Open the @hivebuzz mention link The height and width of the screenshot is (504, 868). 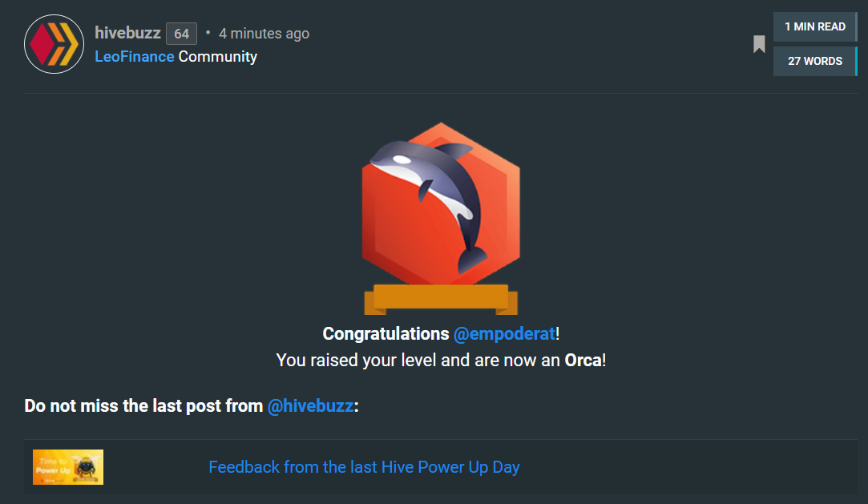point(310,406)
